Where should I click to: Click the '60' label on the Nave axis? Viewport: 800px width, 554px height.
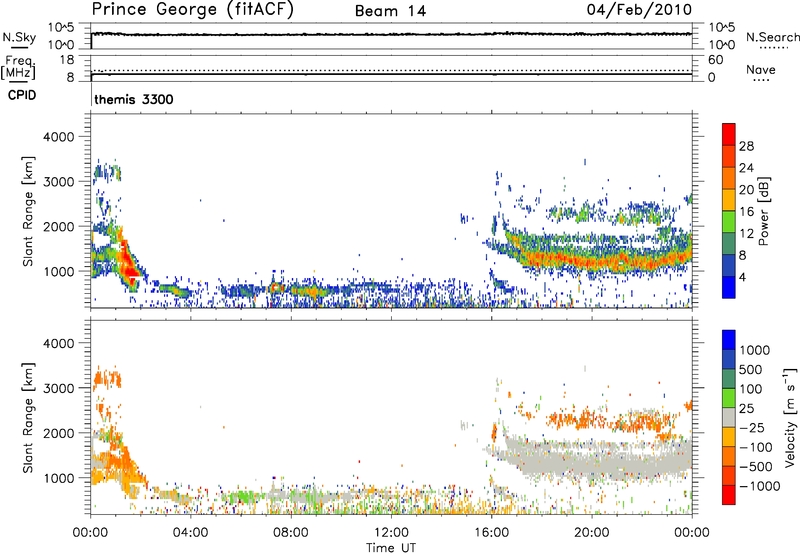pos(716,60)
